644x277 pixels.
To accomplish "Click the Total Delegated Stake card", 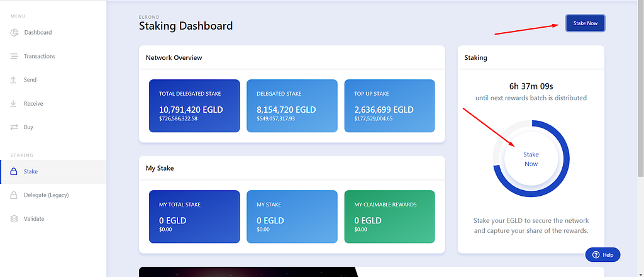I will [x=194, y=106].
